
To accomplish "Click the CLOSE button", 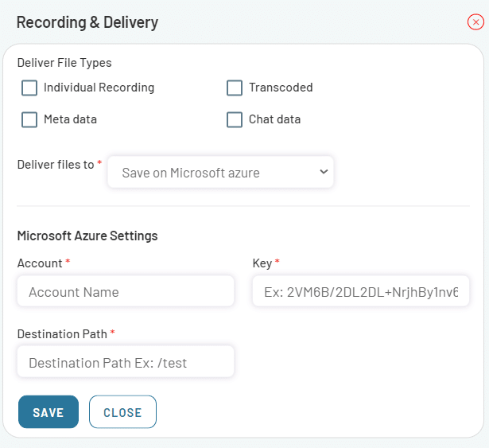I will (x=122, y=411).
